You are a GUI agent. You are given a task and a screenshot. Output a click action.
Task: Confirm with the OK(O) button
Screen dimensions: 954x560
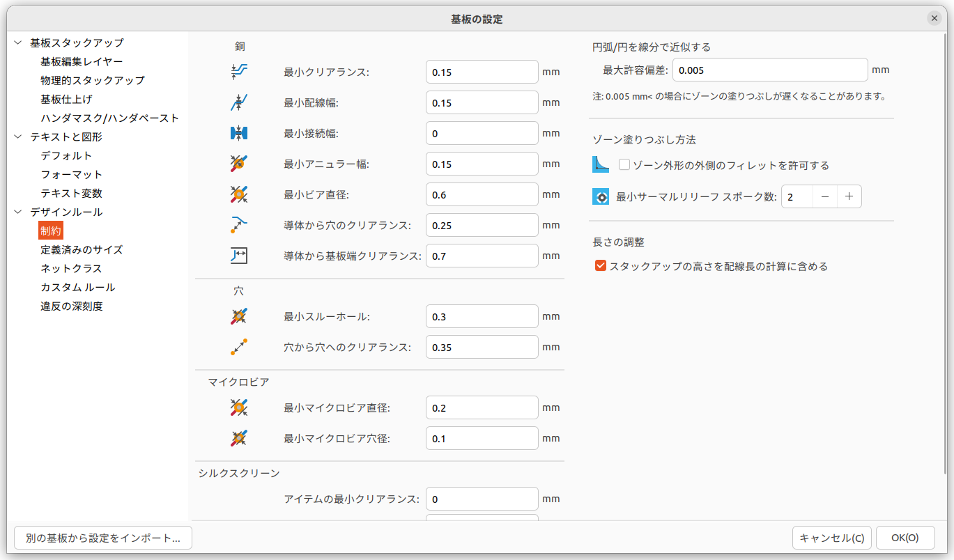(x=905, y=538)
